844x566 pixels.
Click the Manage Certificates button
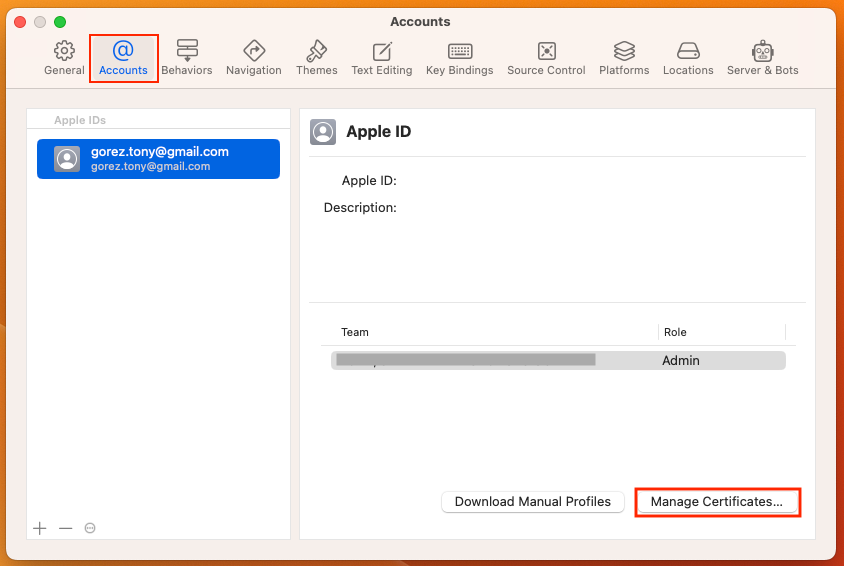[717, 502]
